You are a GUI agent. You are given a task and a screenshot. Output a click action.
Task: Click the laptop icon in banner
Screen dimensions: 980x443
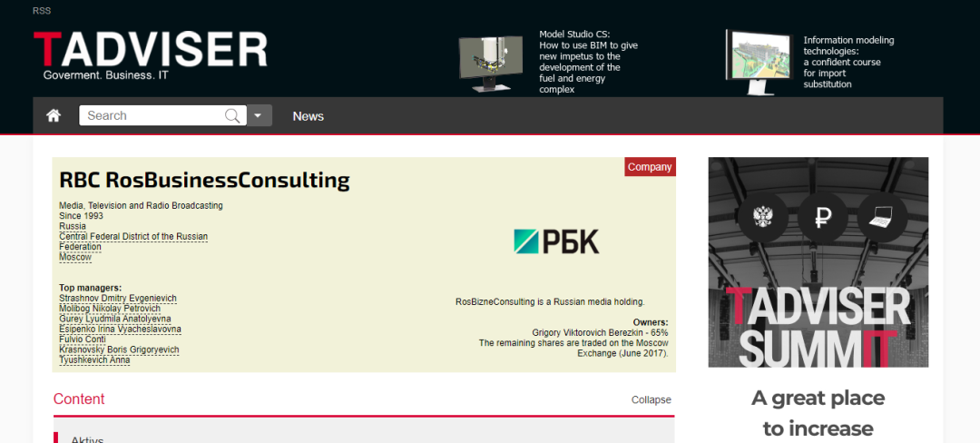tap(883, 218)
